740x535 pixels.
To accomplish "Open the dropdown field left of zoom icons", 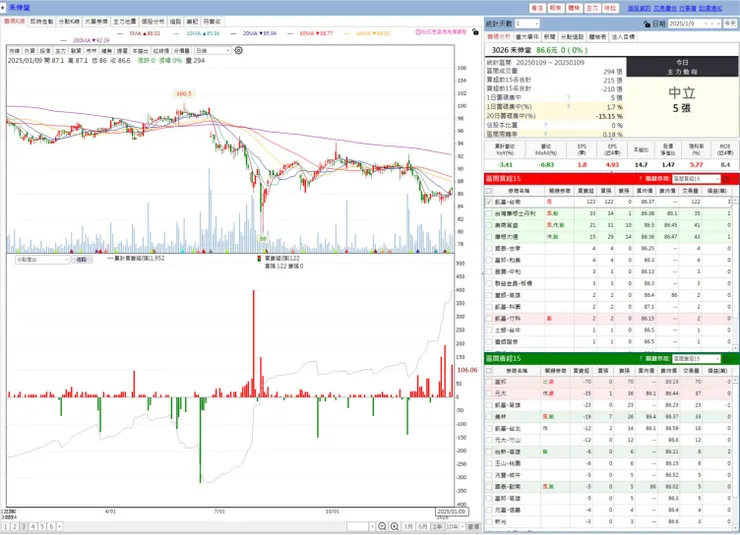I will 361,527.
